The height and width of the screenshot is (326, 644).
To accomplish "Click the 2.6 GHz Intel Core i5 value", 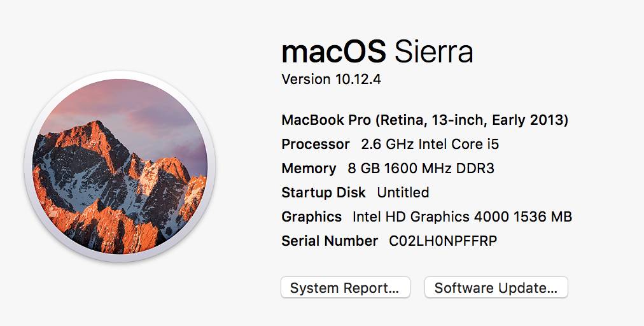I will 430,145.
